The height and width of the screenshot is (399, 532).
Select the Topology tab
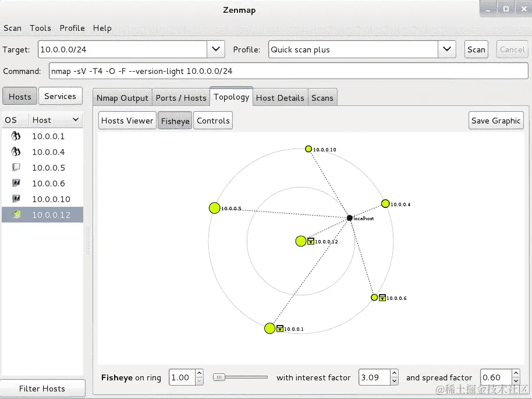click(x=232, y=97)
